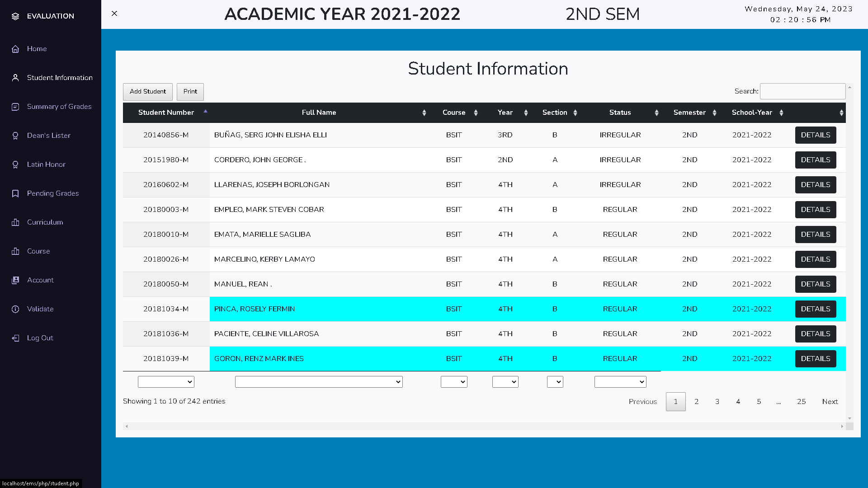
Task: Open DETAILS for PINCA, ROSELY FERMIN
Action: (815, 309)
